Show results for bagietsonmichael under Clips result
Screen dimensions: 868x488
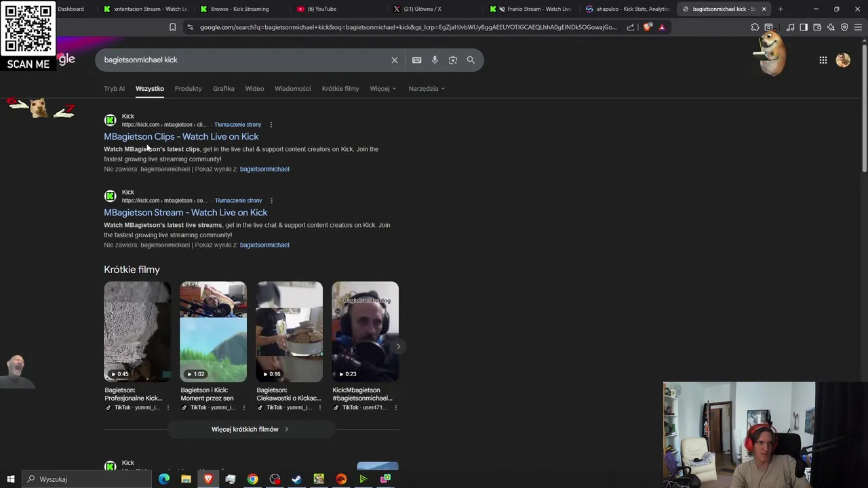(264, 169)
